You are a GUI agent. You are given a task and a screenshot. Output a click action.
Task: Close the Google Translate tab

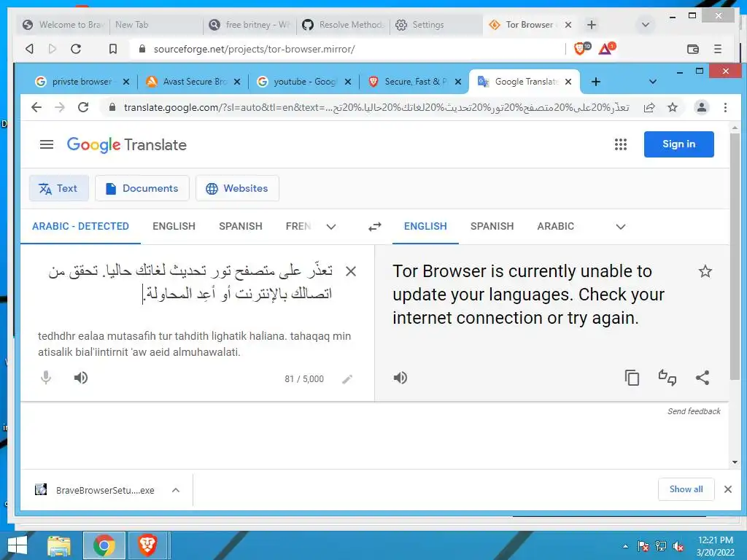click(x=568, y=82)
